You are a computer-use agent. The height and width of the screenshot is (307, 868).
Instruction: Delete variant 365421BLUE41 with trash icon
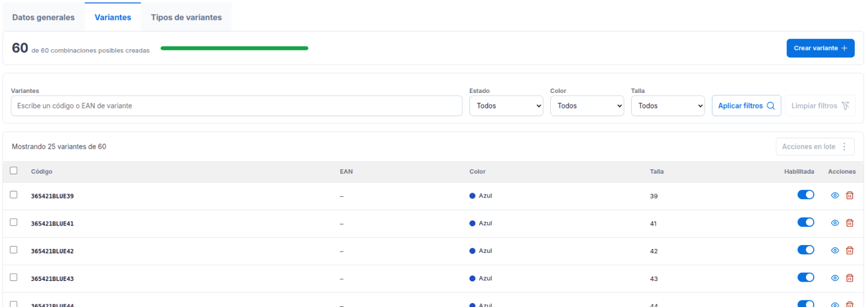coord(850,223)
